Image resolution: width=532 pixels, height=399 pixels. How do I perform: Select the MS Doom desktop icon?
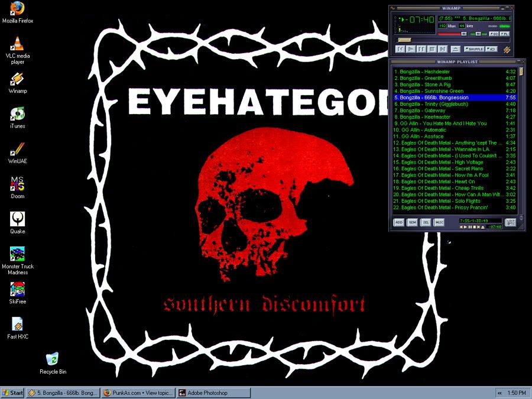(18, 187)
